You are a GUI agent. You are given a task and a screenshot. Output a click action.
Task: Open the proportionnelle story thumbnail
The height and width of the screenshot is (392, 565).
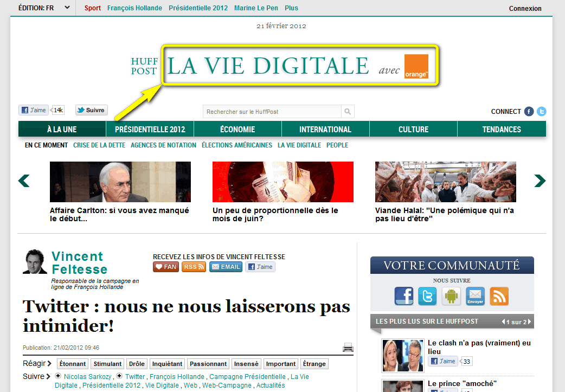coord(283,182)
